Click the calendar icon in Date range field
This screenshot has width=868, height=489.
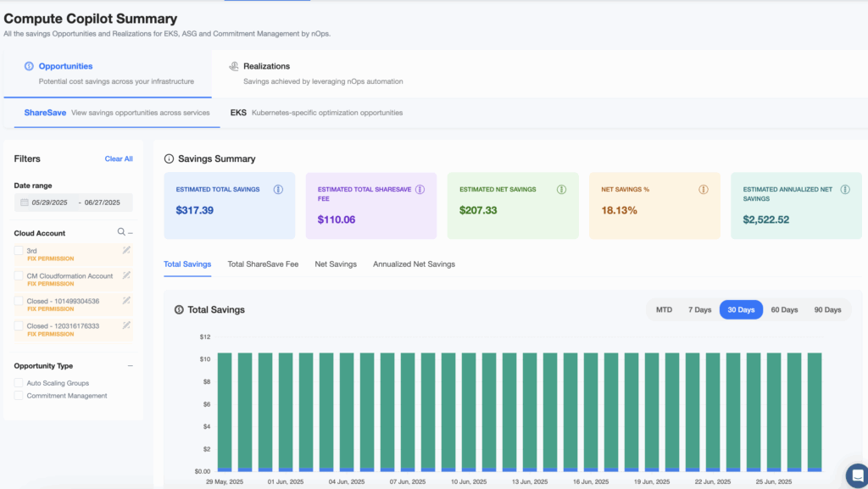(25, 203)
